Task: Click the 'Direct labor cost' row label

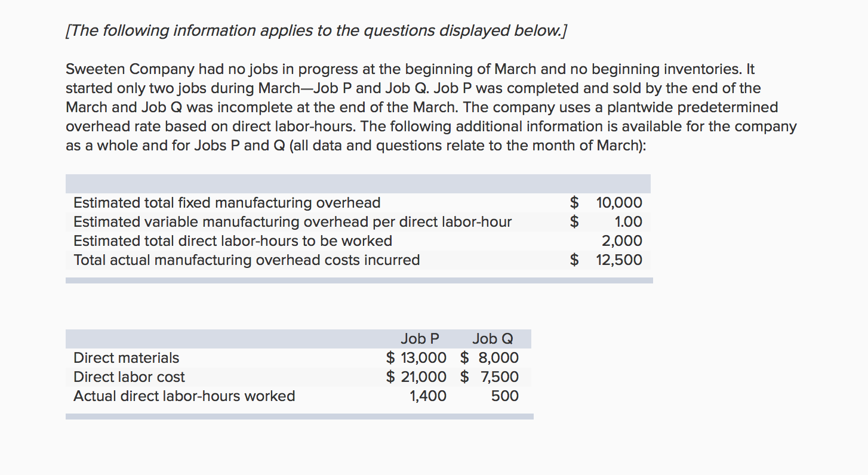Action: (x=129, y=377)
